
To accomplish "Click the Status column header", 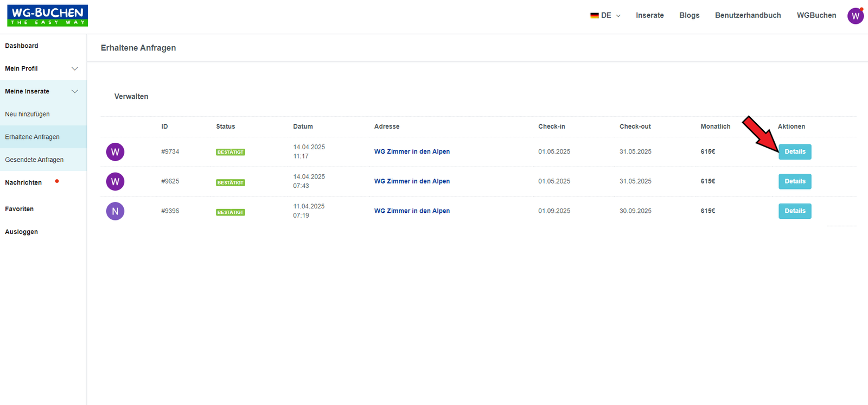I will tap(226, 126).
